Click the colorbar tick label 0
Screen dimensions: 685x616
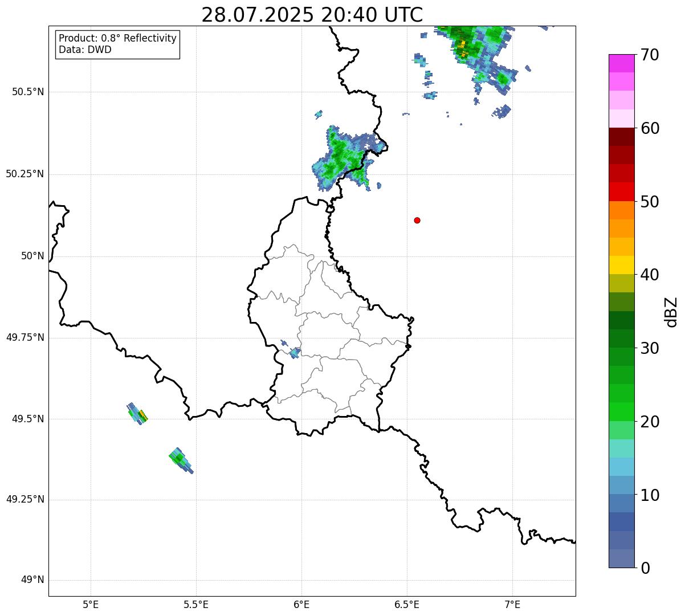645,568
